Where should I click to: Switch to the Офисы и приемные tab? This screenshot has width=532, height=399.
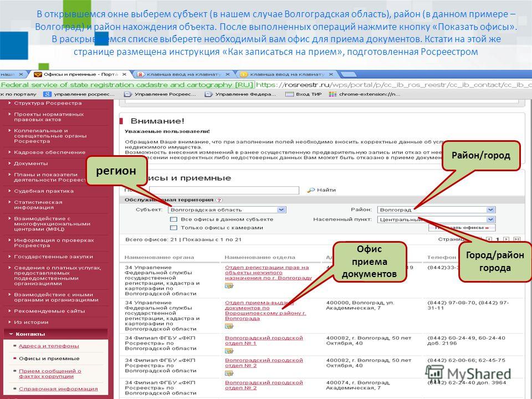(80, 74)
